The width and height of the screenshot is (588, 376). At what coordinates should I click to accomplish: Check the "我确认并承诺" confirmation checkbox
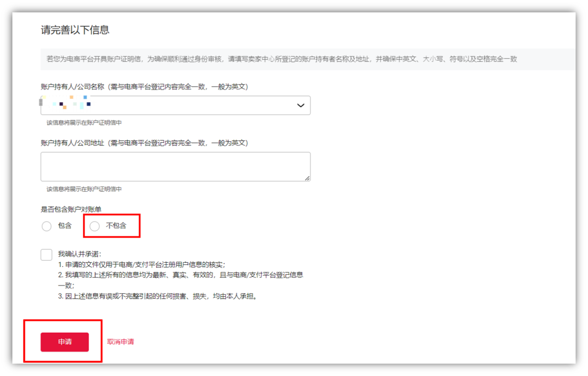point(46,254)
